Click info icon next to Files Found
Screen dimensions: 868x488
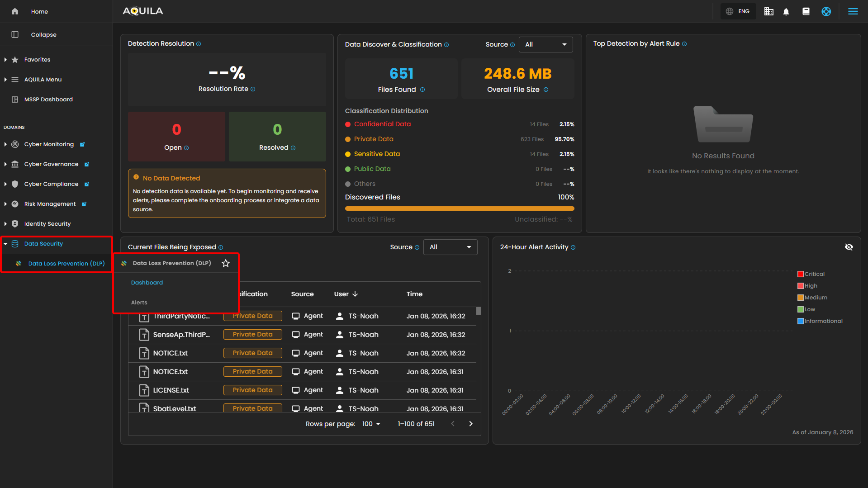[422, 90]
